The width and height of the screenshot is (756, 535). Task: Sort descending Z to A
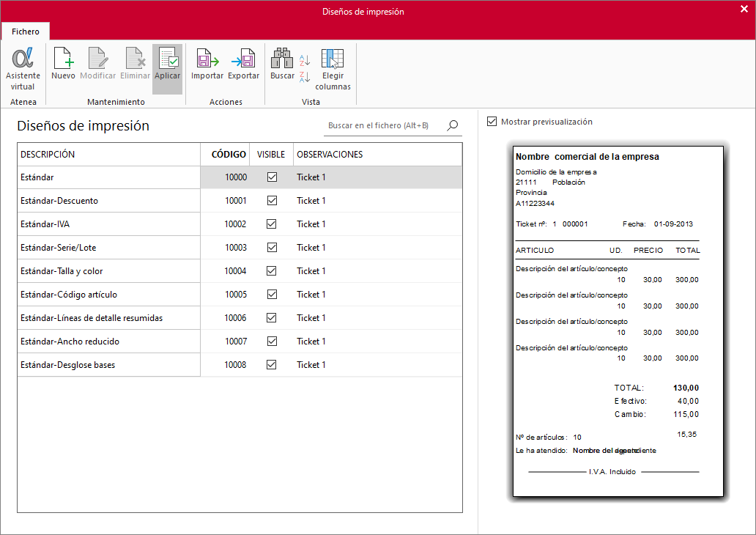305,77
